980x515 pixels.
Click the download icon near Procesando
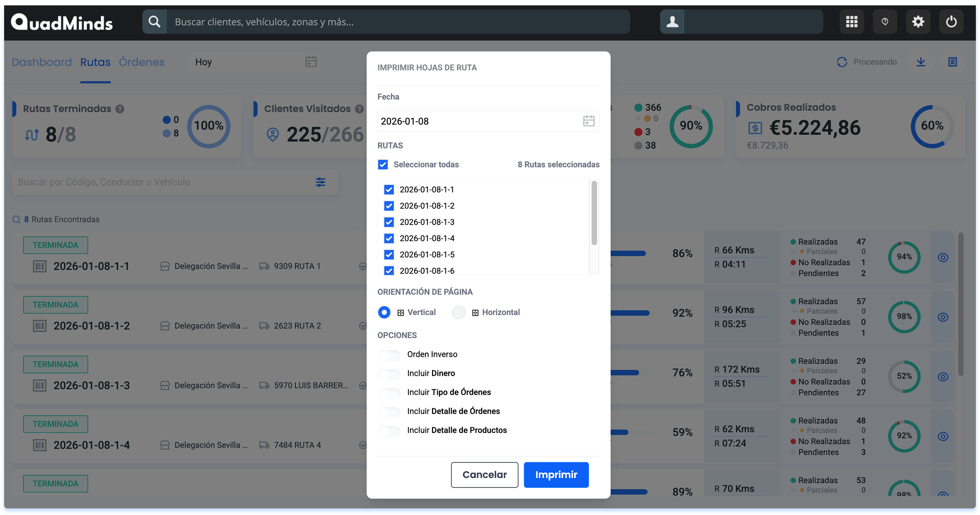tap(921, 62)
